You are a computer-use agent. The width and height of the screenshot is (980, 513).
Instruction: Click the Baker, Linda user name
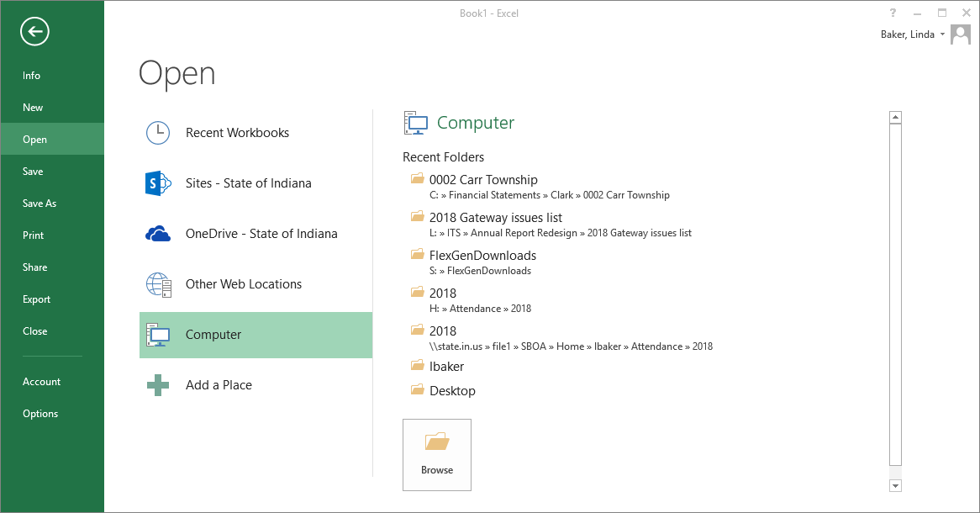tap(908, 34)
